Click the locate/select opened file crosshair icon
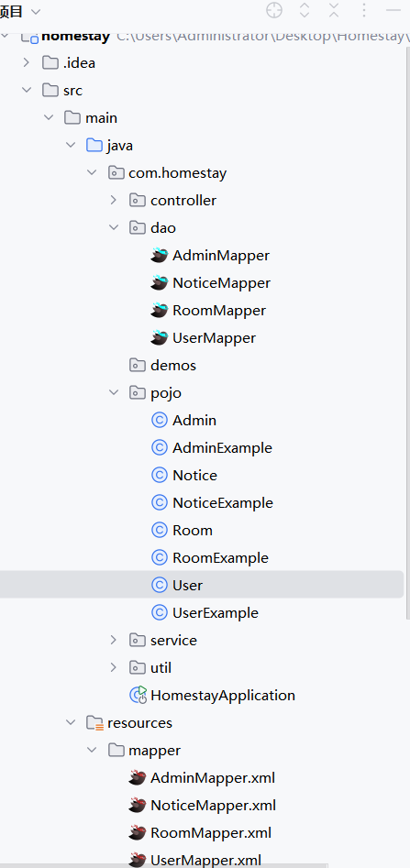This screenshot has height=868, width=410. (274, 10)
